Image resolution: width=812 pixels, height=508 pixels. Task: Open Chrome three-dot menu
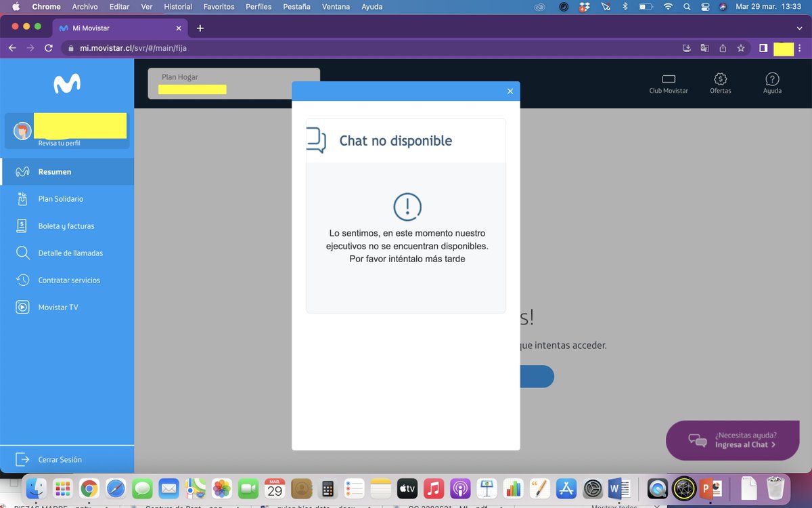[x=801, y=48]
